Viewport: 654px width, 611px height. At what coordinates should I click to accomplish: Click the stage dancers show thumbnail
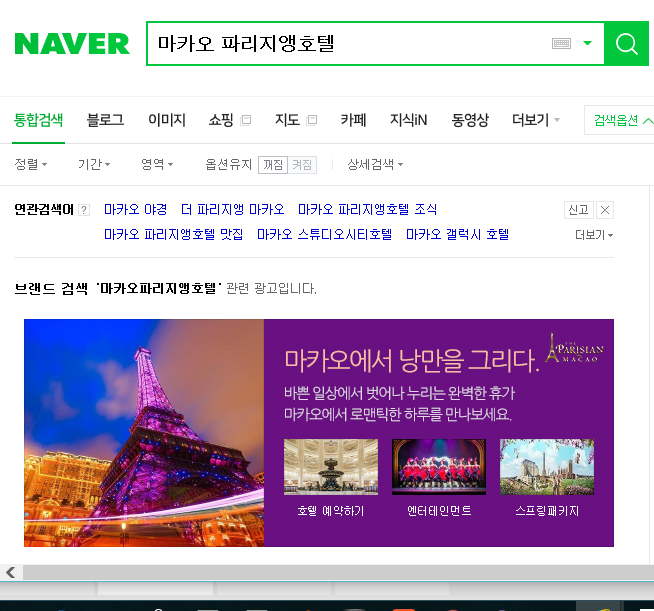coord(439,467)
